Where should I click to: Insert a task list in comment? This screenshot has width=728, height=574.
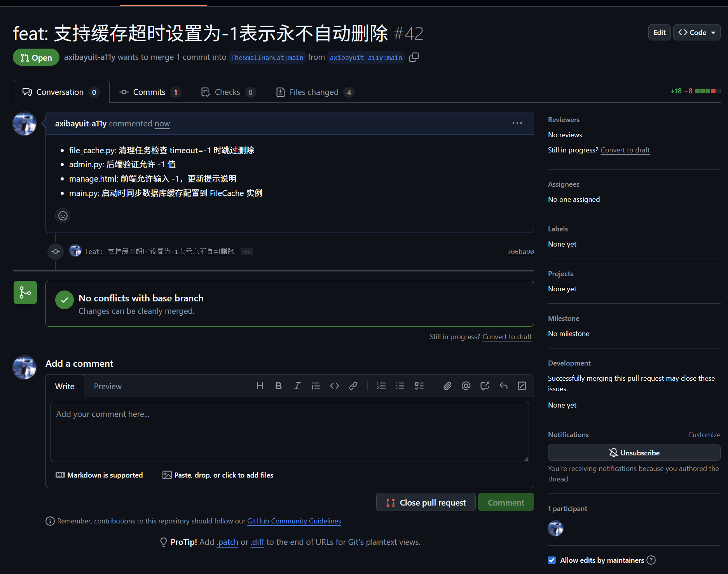(x=419, y=386)
